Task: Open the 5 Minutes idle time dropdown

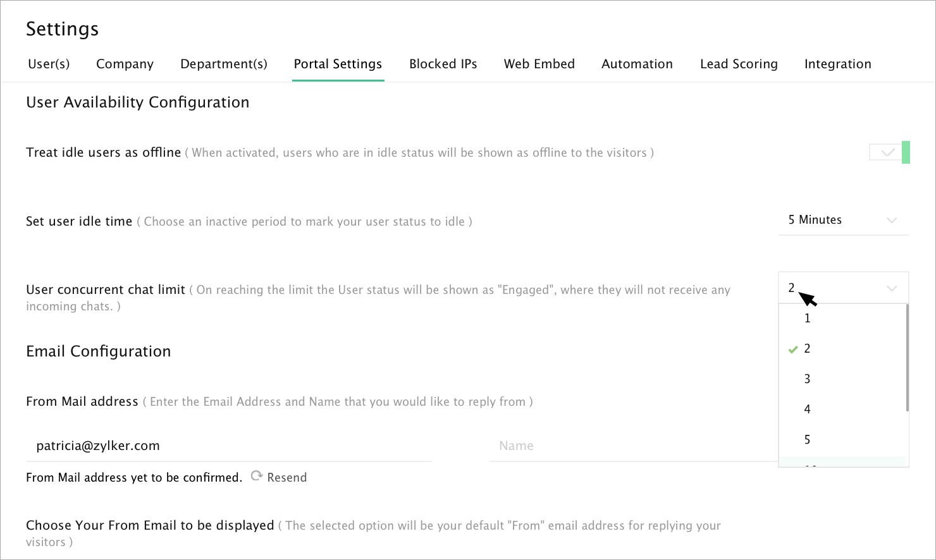Action: (x=842, y=220)
